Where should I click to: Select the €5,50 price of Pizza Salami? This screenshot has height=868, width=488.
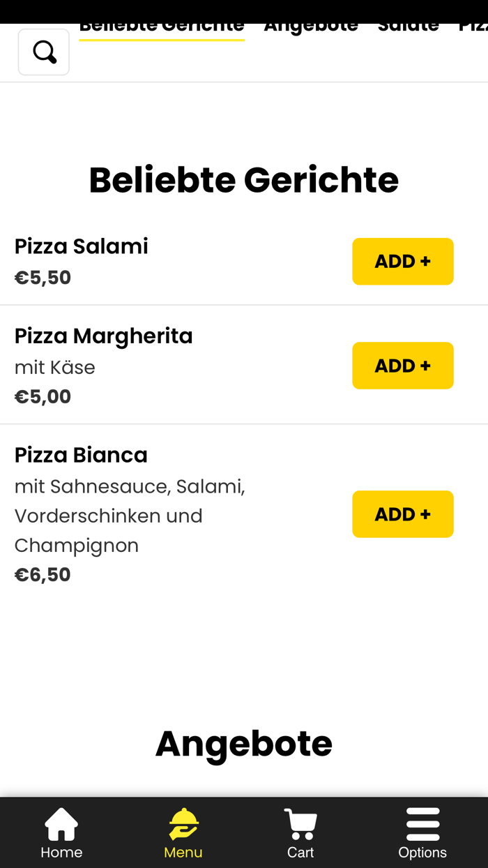tap(43, 277)
